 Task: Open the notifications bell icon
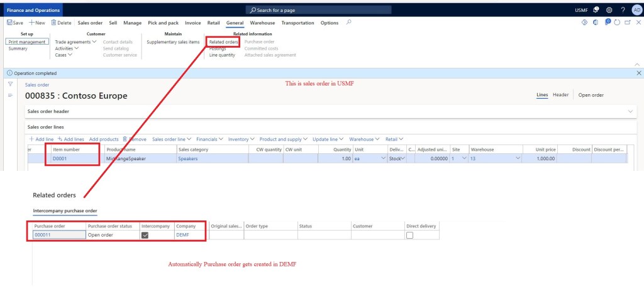pos(596,10)
